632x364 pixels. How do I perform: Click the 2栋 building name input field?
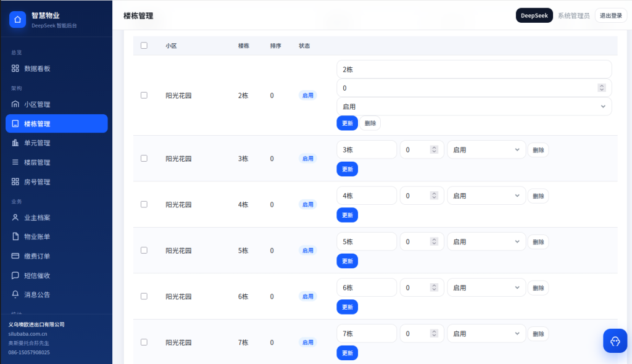coord(474,69)
